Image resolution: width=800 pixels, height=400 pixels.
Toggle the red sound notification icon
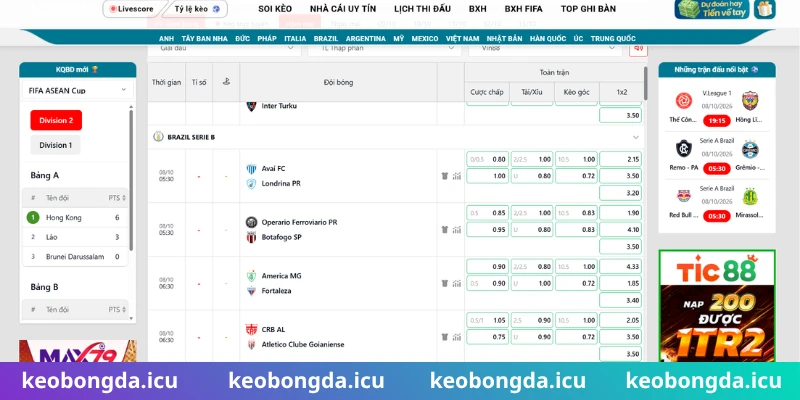638,48
